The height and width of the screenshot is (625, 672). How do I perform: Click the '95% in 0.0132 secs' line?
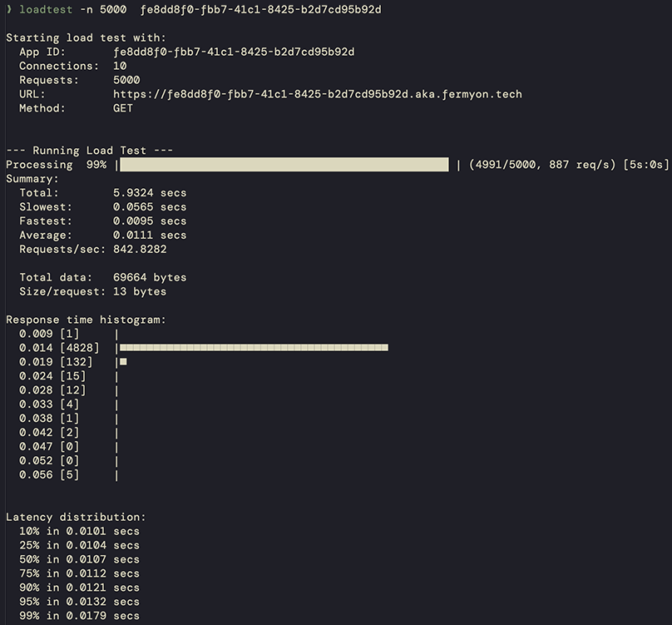(79, 602)
